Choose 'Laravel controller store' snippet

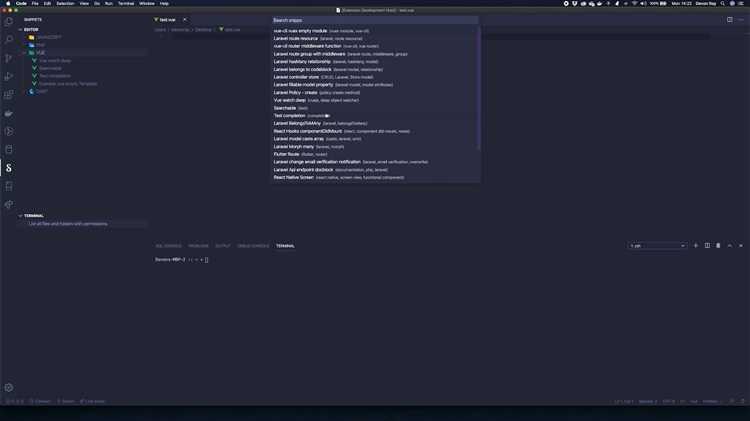coord(375,77)
